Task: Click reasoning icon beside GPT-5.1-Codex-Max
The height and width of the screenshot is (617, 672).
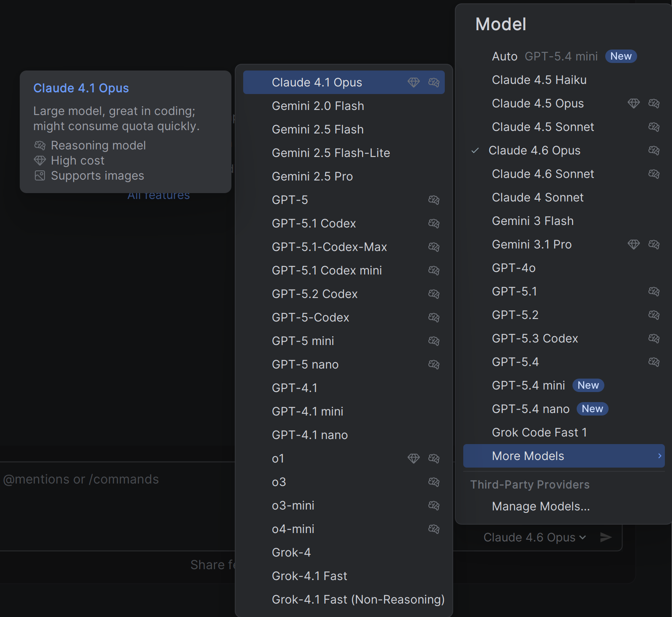Action: 434,247
